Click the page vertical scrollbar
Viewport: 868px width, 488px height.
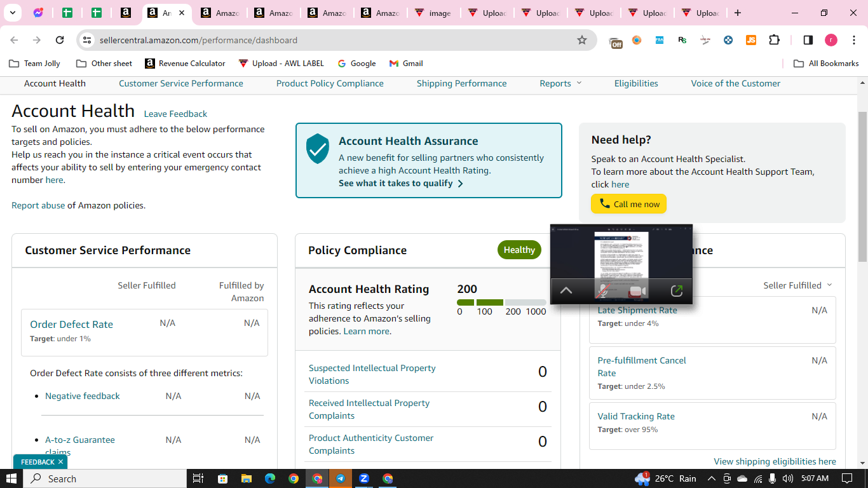coord(862,186)
